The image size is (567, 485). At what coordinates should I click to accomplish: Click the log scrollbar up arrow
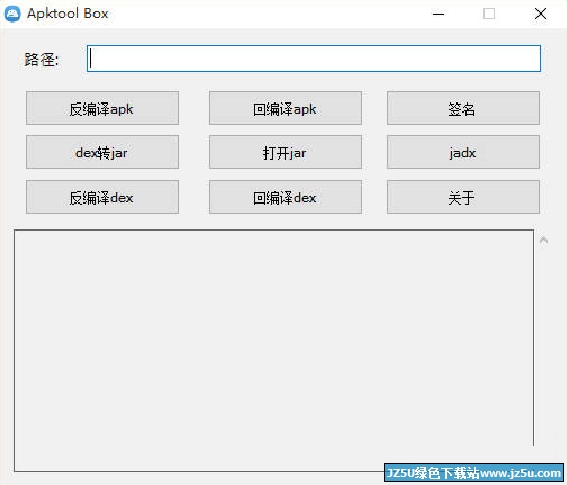click(x=543, y=241)
